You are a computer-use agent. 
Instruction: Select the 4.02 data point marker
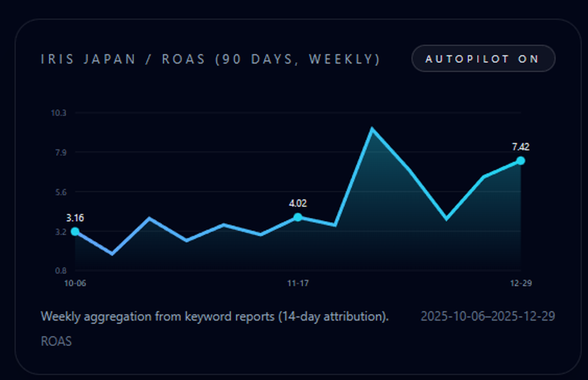pyautogui.click(x=298, y=218)
